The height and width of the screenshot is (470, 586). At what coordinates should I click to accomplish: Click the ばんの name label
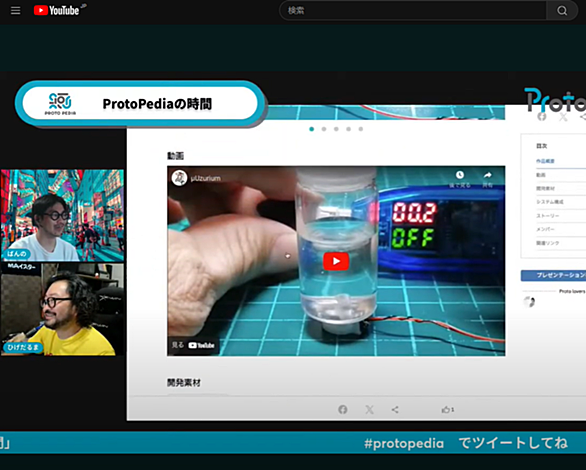tap(17, 254)
